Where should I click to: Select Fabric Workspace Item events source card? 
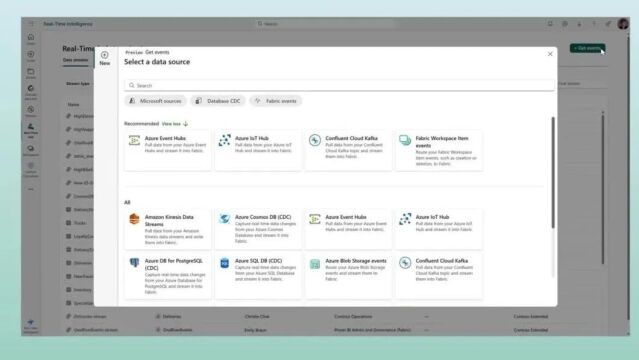point(439,150)
